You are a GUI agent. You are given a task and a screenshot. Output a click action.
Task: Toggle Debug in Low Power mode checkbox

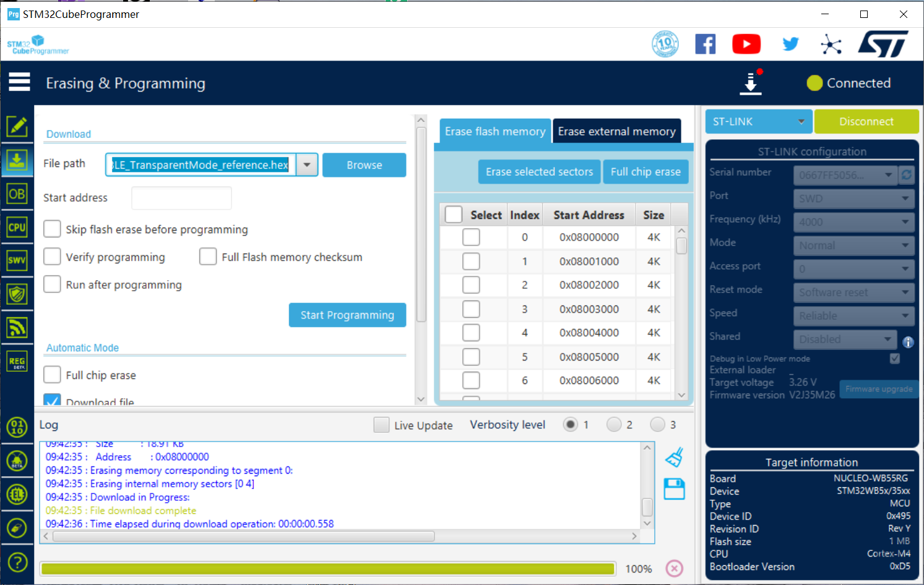894,359
